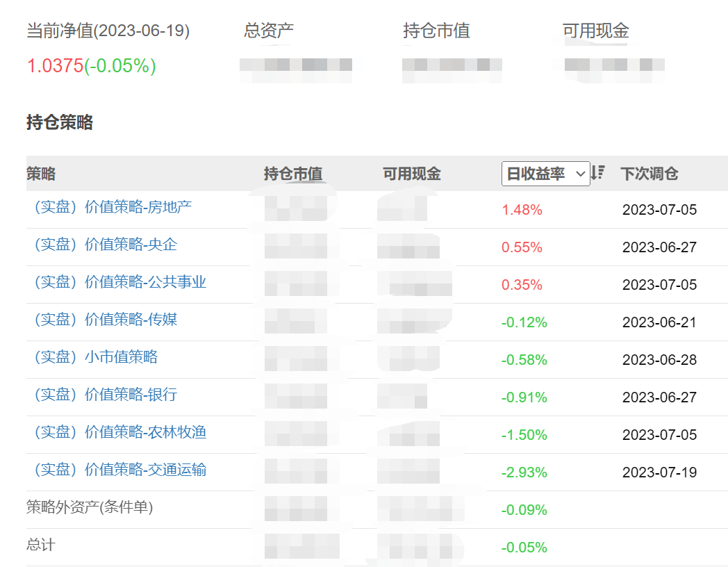
Task: Open strategy 价值策略-交通运输
Action: click(x=121, y=470)
